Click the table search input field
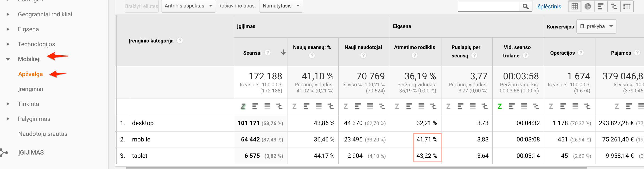This screenshot has height=169, width=644. 488,6
